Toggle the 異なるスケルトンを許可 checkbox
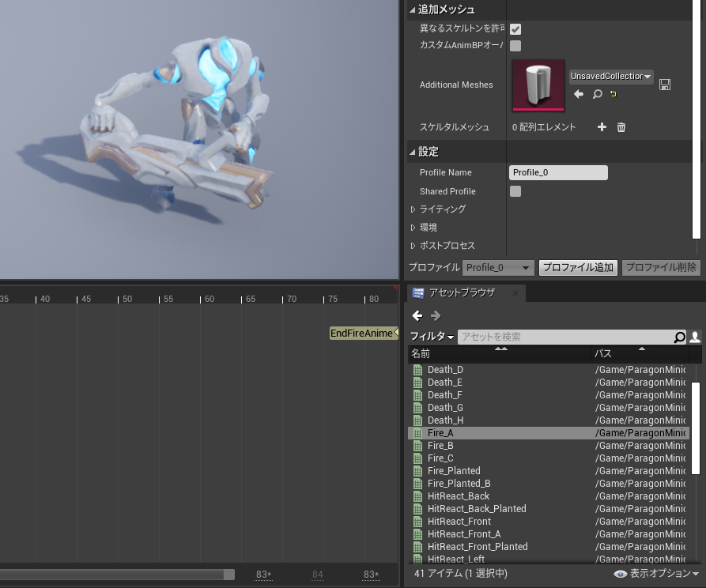Screen dimensions: 706x588 coord(515,29)
